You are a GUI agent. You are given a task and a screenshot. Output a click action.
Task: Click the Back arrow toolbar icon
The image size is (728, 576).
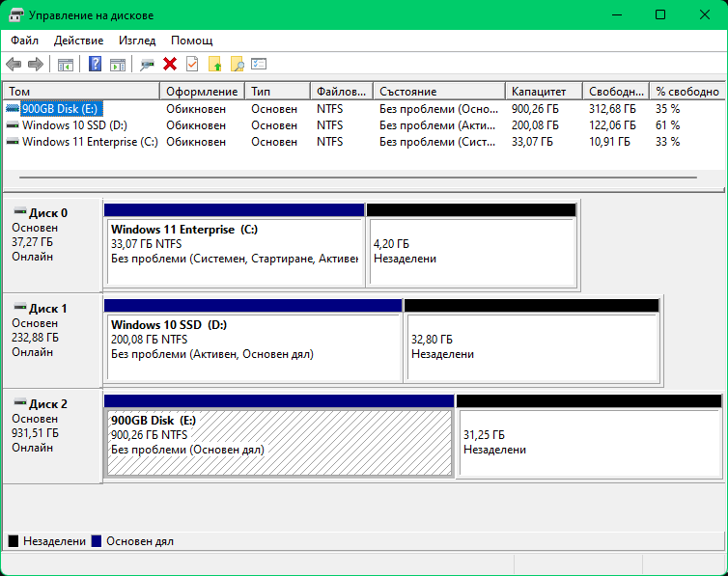pos(14,64)
